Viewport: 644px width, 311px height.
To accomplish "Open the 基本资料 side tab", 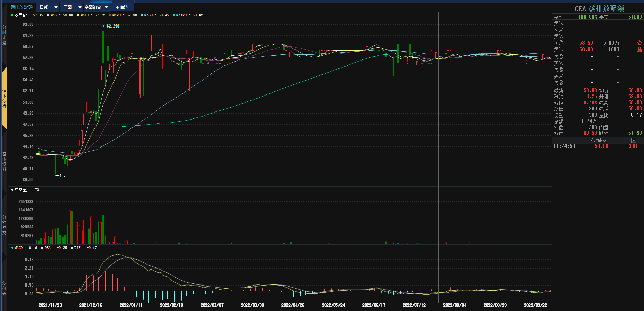I will [x=4, y=161].
